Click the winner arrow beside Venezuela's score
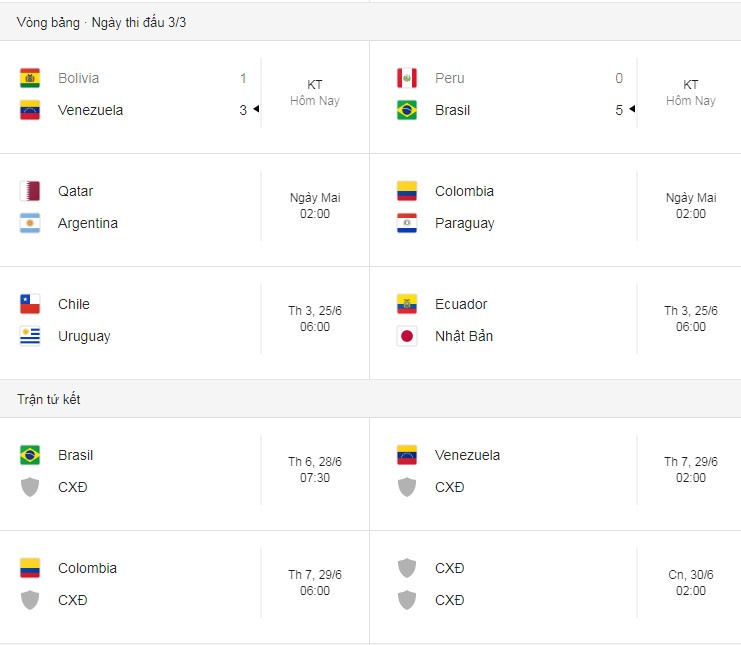This screenshot has height=645, width=741. (x=256, y=109)
